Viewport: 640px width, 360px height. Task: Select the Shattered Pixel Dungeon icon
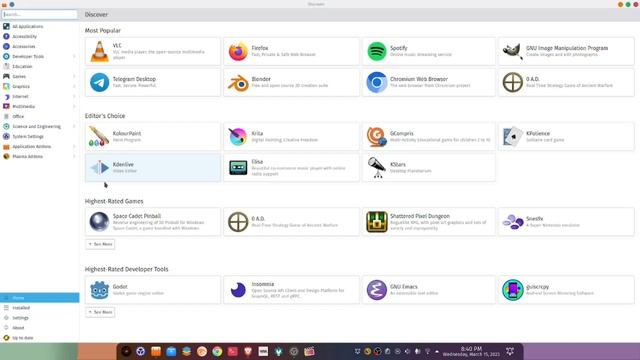click(x=377, y=222)
